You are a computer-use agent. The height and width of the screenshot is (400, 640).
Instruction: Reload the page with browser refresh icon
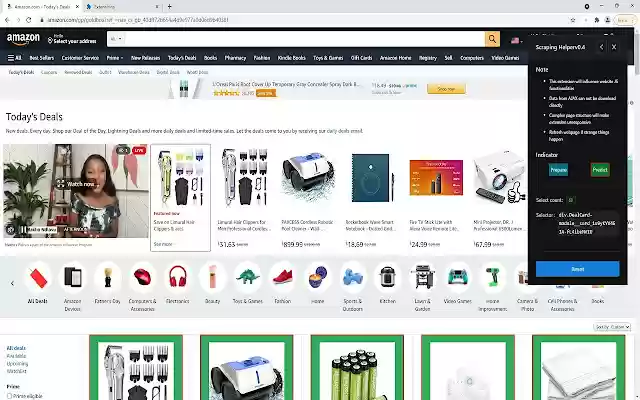[29, 20]
